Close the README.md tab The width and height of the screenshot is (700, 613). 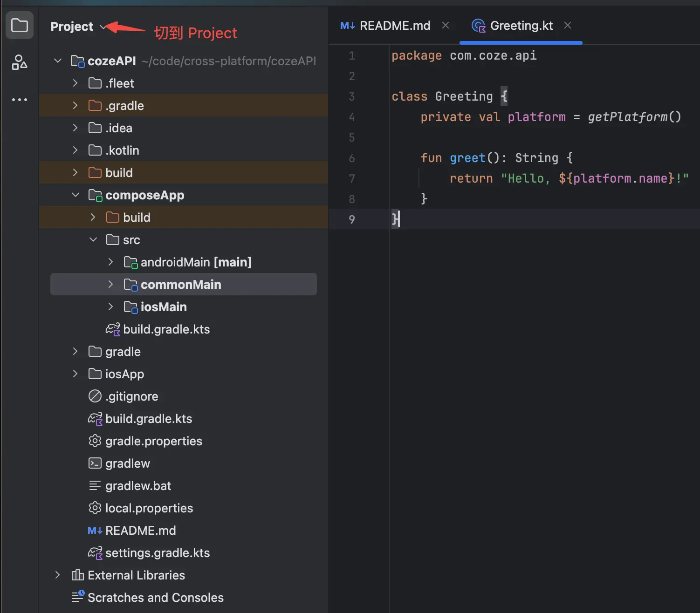pos(446,26)
